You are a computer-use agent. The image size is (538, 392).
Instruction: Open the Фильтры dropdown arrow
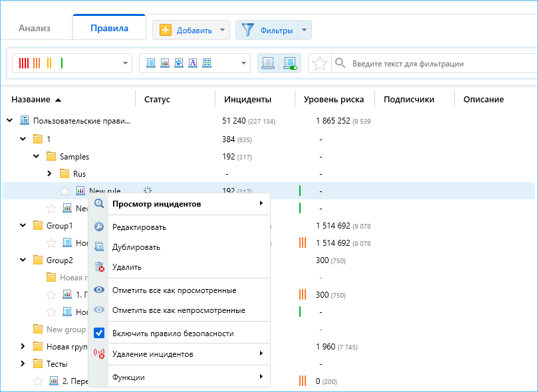coord(304,30)
